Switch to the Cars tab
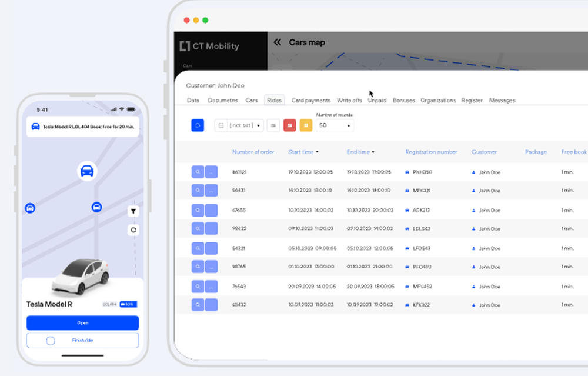588x376 pixels. 252,100
